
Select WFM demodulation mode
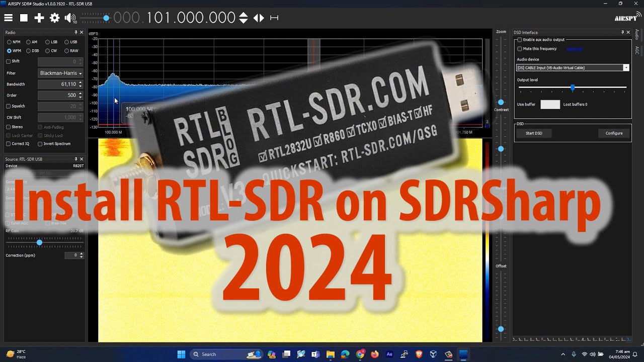14,51
